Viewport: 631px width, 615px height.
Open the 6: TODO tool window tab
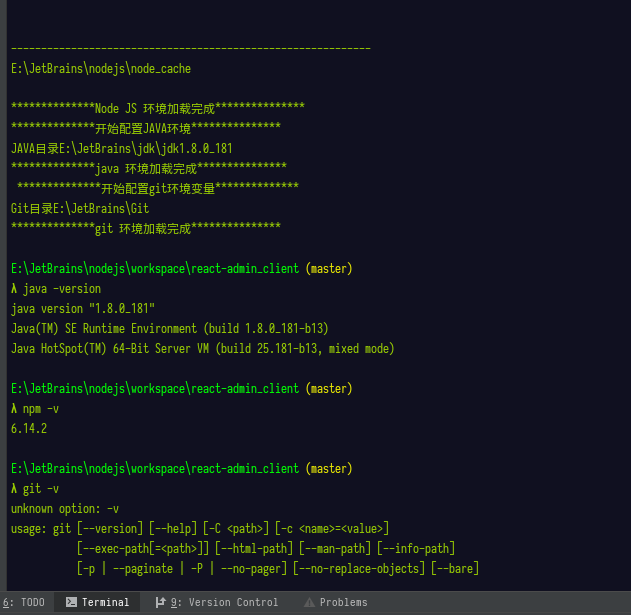[24, 602]
